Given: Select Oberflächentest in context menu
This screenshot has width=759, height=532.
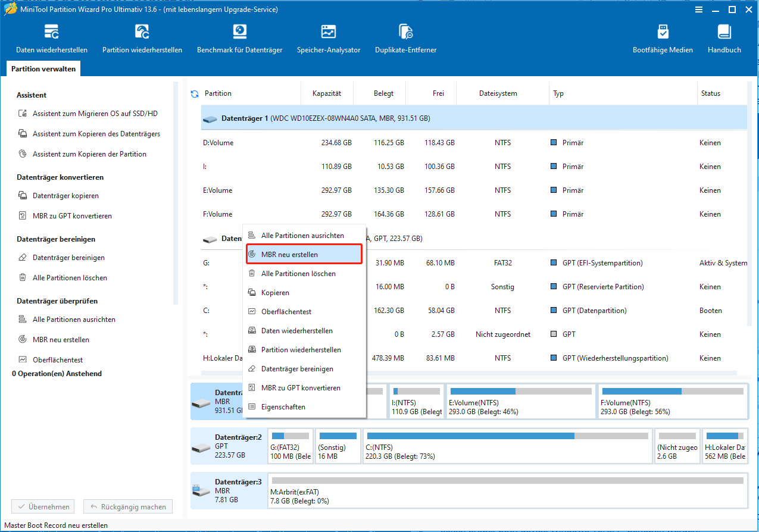Looking at the screenshot, I should (304, 312).
